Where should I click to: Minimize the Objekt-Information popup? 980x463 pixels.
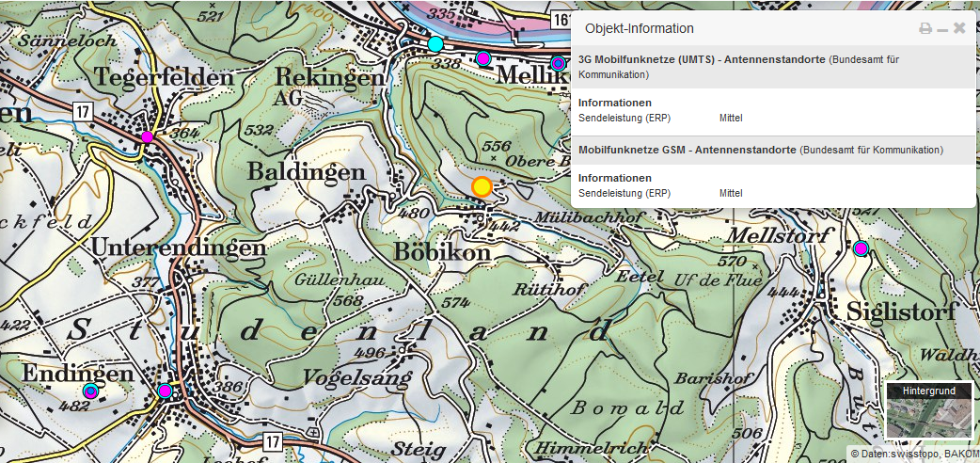coord(942,29)
